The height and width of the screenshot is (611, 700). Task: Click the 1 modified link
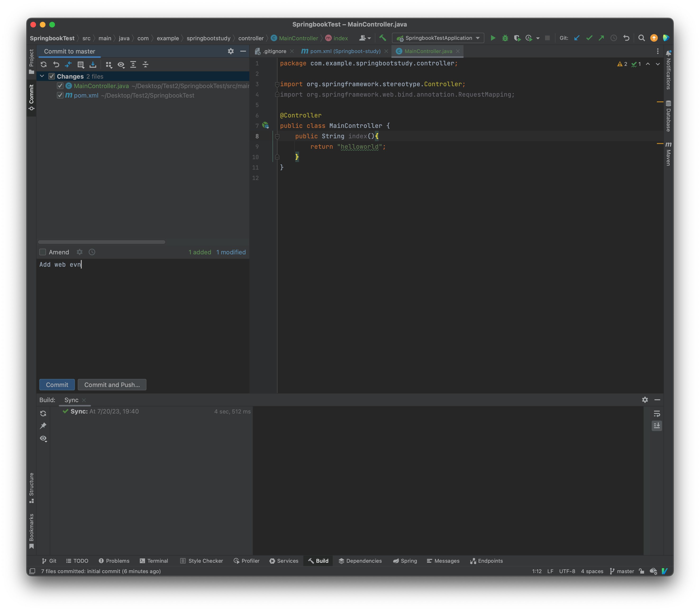(x=231, y=252)
